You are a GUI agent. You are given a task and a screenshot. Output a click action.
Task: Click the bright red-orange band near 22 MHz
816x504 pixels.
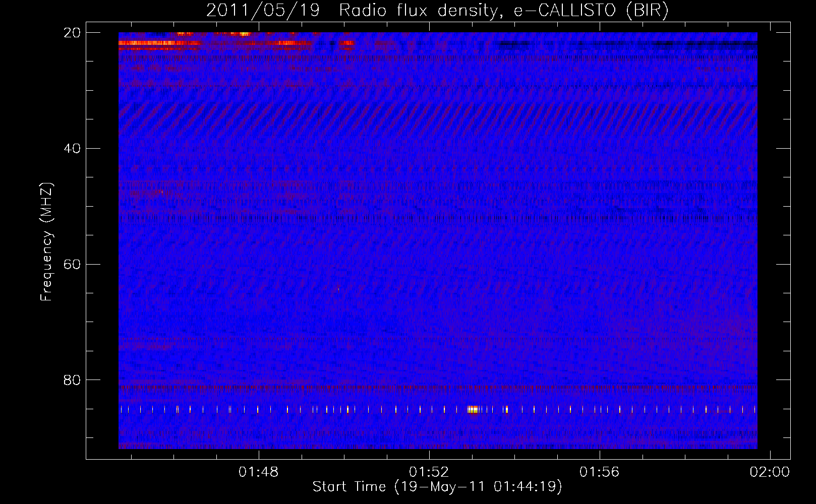(x=160, y=43)
